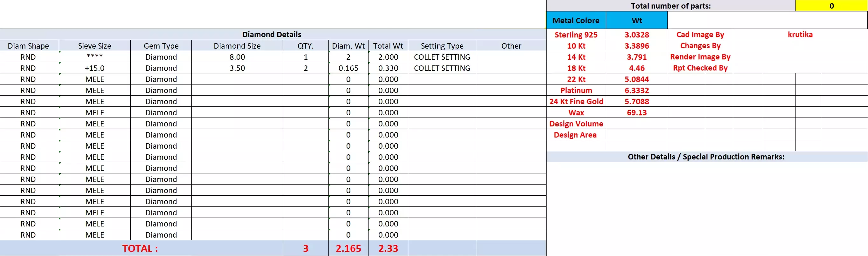Select the 'Design Area' label cell
The image size is (868, 256).
pos(576,135)
